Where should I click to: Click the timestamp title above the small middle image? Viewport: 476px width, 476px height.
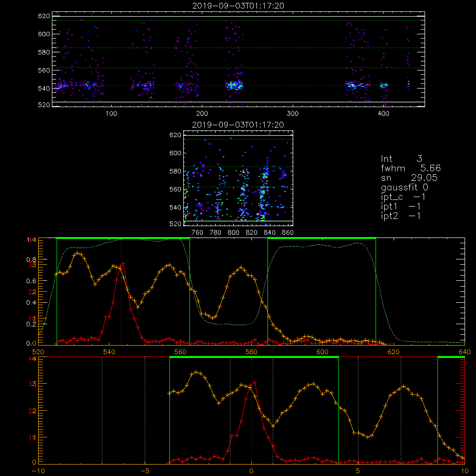(x=238, y=125)
